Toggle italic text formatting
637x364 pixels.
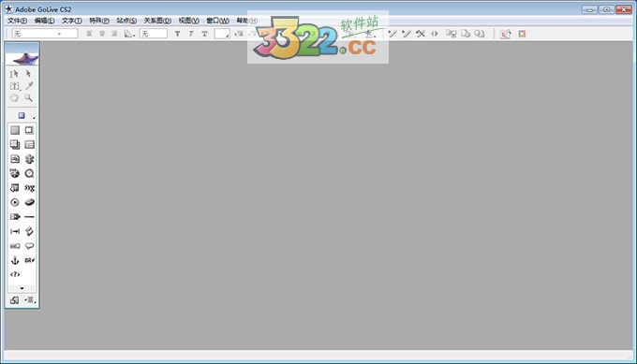pyautogui.click(x=191, y=34)
